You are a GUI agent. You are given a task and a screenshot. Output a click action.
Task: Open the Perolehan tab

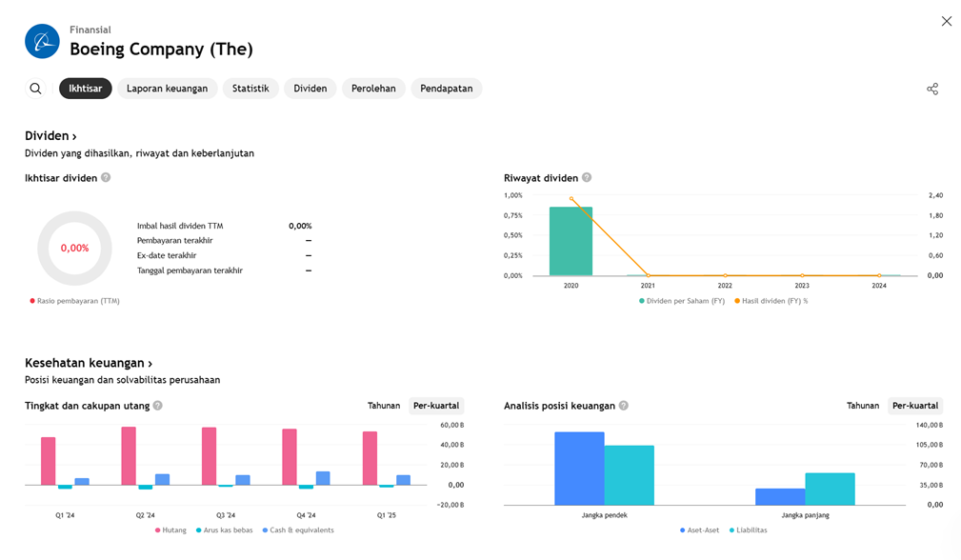pyautogui.click(x=373, y=89)
